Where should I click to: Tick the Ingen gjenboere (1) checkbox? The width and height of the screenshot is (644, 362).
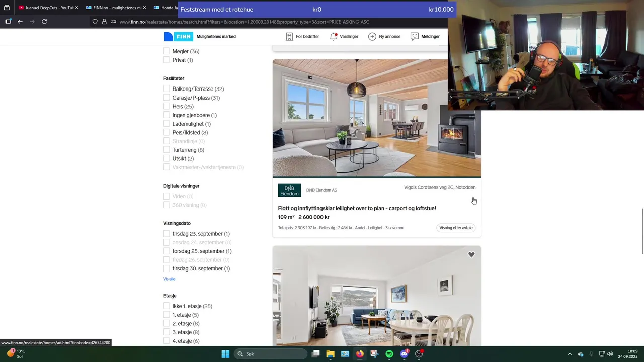coord(167,115)
